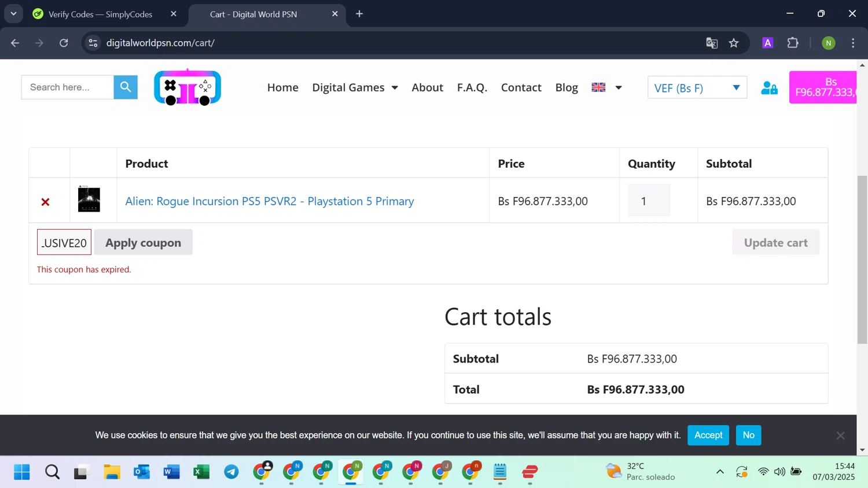Launch Outlook from the taskbar
Viewport: 868px width, 488px height.
tap(142, 472)
